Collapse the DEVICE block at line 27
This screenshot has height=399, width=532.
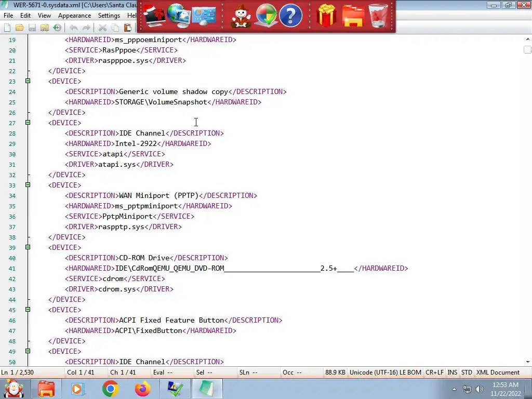coord(28,122)
